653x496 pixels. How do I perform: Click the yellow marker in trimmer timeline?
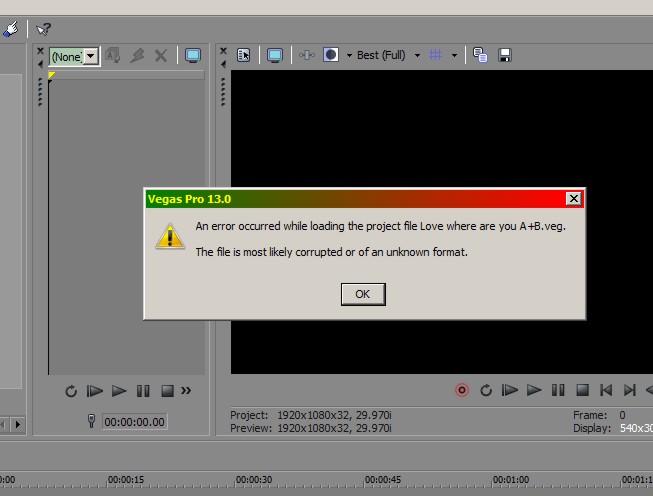51,75
